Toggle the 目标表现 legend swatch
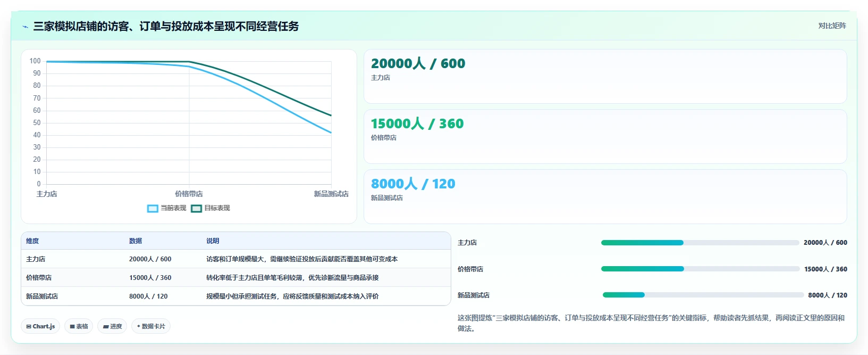The height and width of the screenshot is (355, 868). 196,208
